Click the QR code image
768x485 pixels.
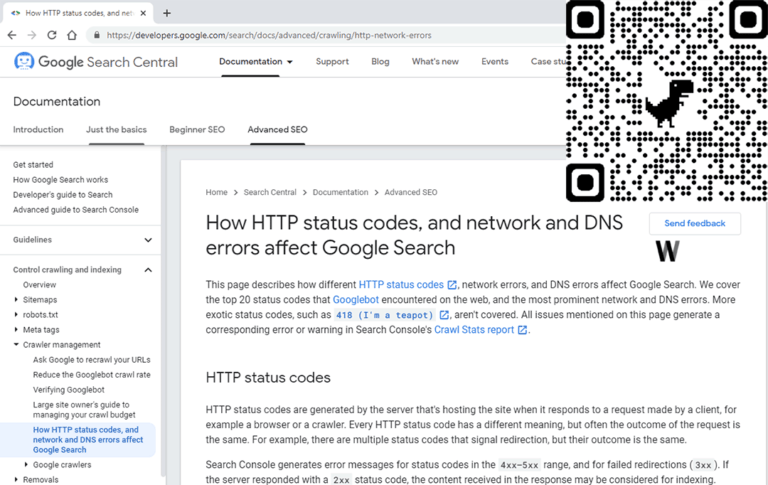pos(667,101)
